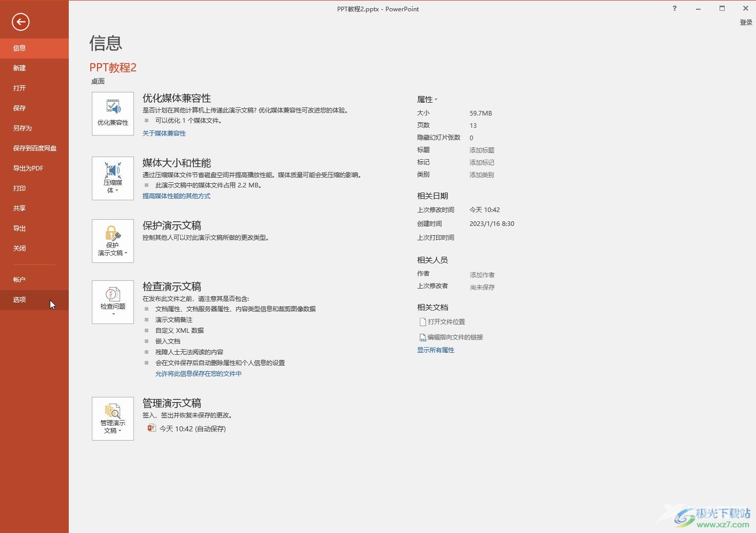Select 保存到百度网盘 menu item
Screen dimensions: 756x533
tap(34, 148)
